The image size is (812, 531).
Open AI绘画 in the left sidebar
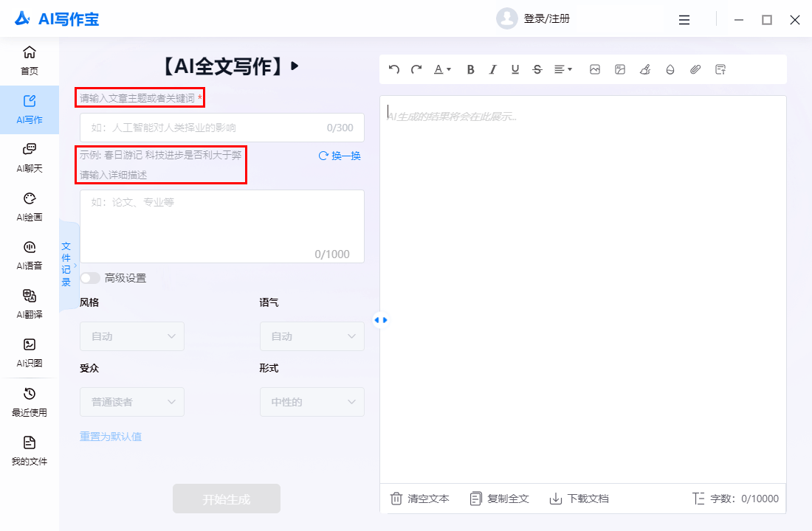(29, 206)
